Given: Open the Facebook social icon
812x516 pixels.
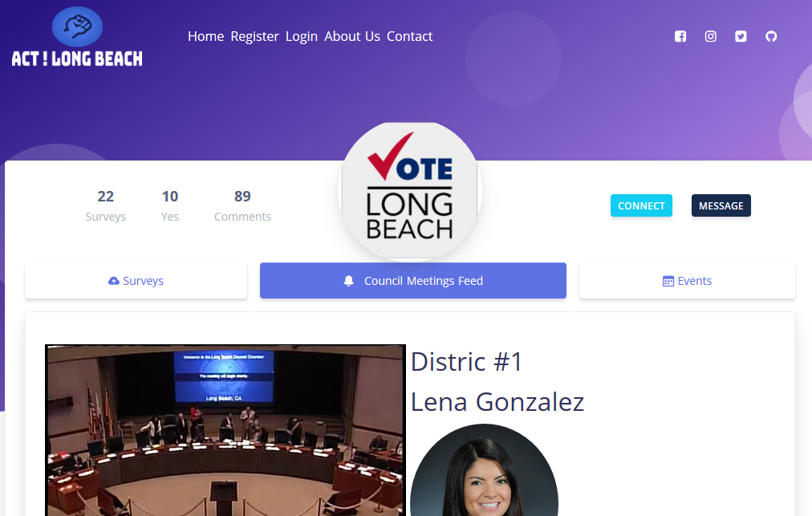Looking at the screenshot, I should point(680,36).
